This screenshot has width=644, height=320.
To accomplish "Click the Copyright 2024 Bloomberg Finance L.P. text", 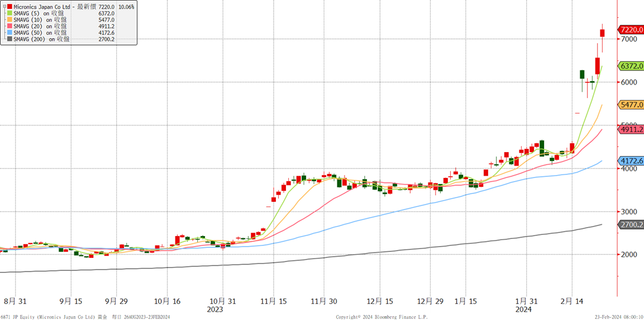I will (382, 317).
